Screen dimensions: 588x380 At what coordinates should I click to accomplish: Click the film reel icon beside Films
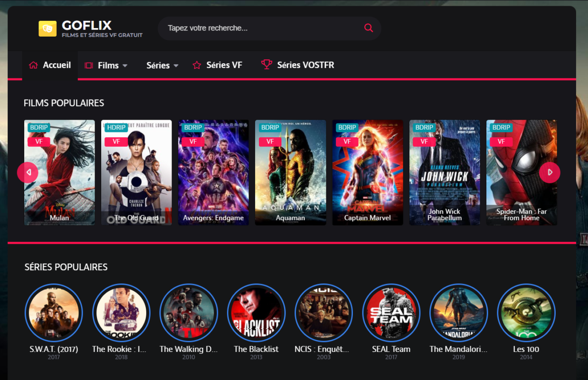pyautogui.click(x=89, y=66)
